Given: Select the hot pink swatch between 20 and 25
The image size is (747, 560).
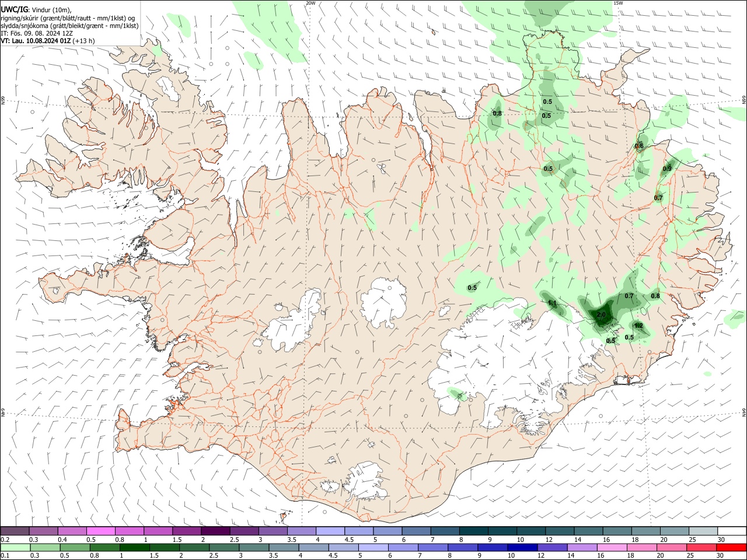Looking at the screenshot, I should tap(672, 548).
